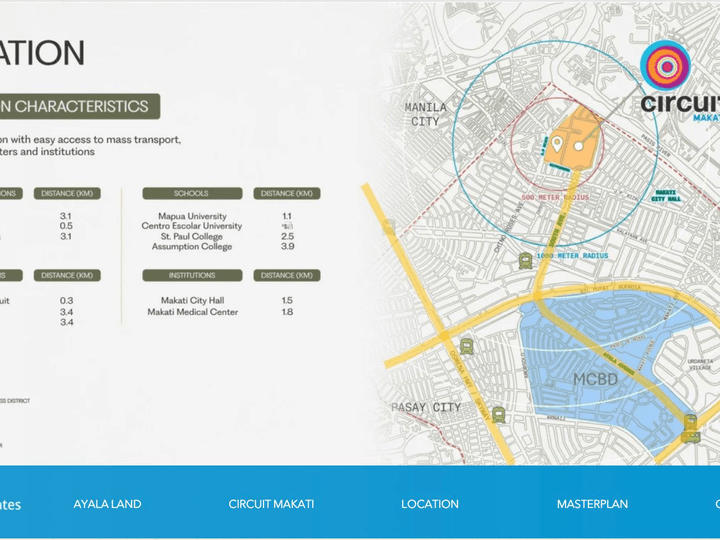
Task: Click the train station icon near the 1000 Meter Radius label
Action: coord(525,261)
